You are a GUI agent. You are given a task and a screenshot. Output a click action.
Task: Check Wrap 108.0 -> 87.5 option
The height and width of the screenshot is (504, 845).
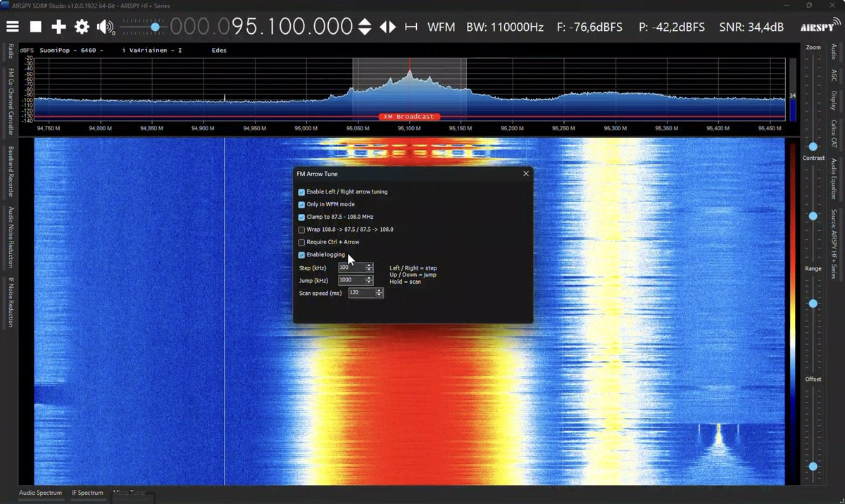tap(301, 229)
